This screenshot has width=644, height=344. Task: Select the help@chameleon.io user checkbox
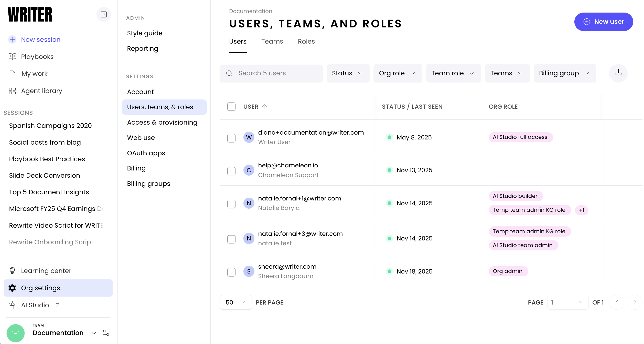pyautogui.click(x=231, y=171)
